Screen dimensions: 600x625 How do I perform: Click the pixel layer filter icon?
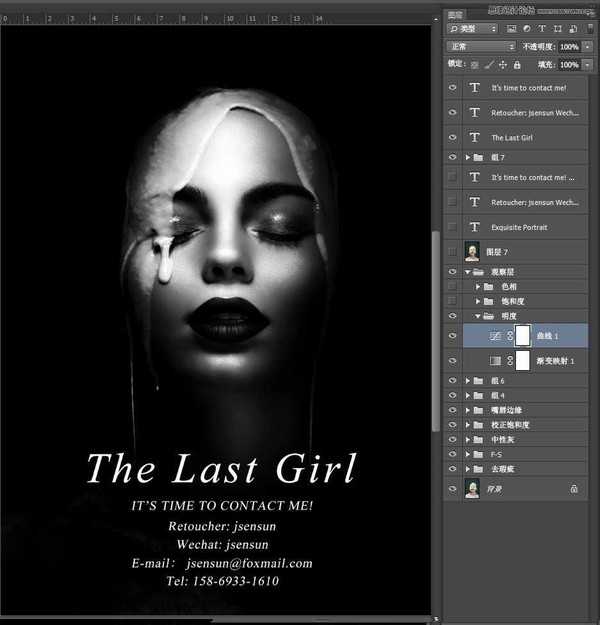pyautogui.click(x=511, y=29)
